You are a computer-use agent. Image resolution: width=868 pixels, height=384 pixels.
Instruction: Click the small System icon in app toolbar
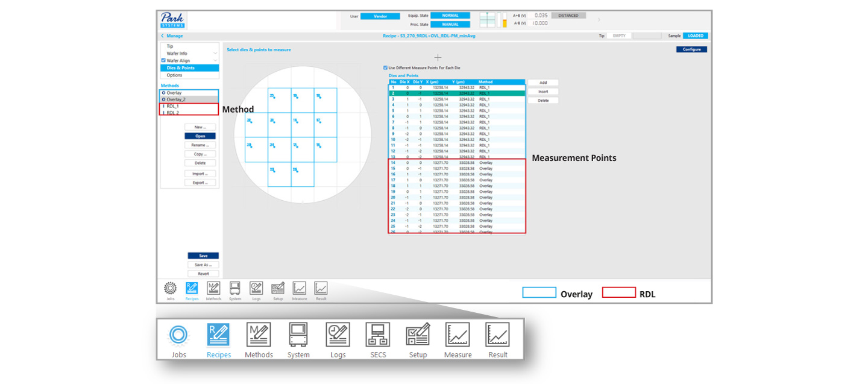235,288
